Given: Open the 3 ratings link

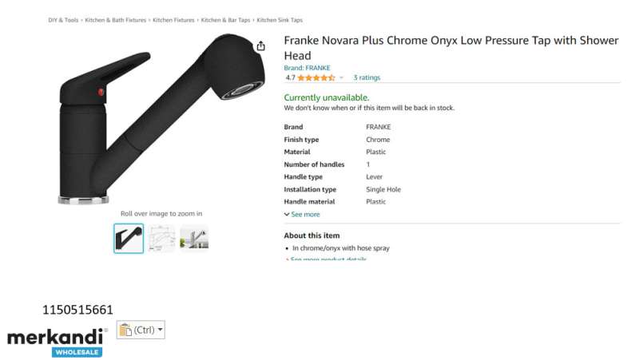Looking at the screenshot, I should coord(367,77).
